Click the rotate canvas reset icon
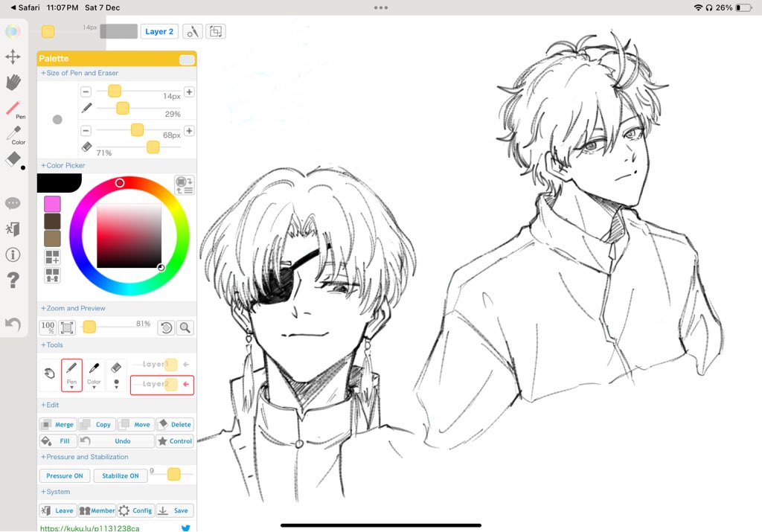Viewport: 762px width, 532px height. 166,327
